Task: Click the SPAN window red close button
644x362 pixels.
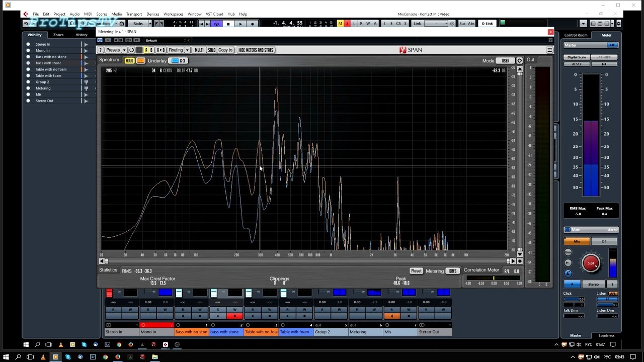Action: point(550,32)
